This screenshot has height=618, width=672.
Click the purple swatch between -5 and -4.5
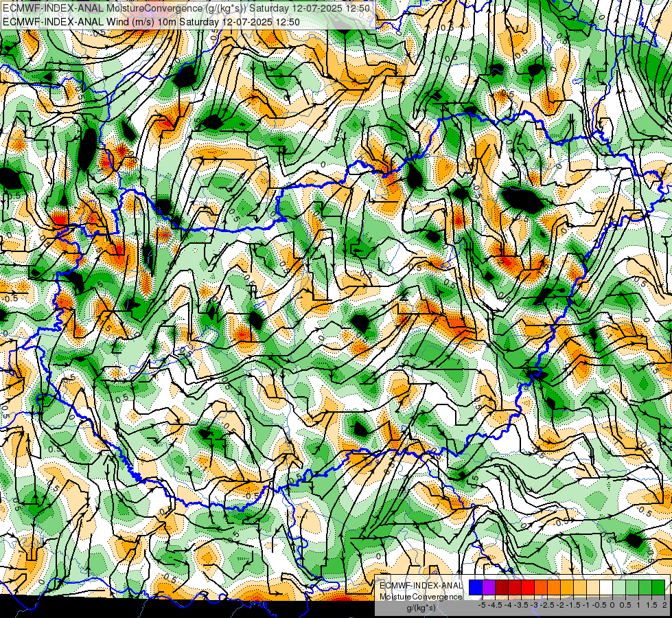[x=489, y=587]
